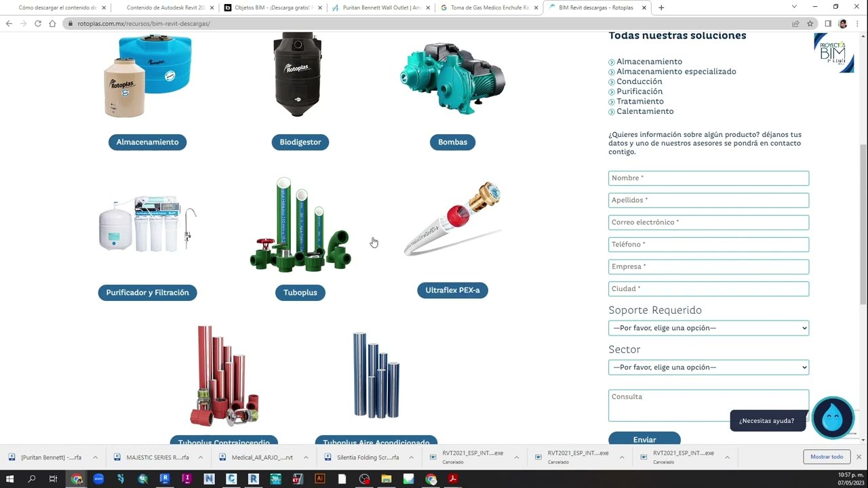868x488 pixels.
Task: Open the browser home page
Action: click(x=52, y=24)
